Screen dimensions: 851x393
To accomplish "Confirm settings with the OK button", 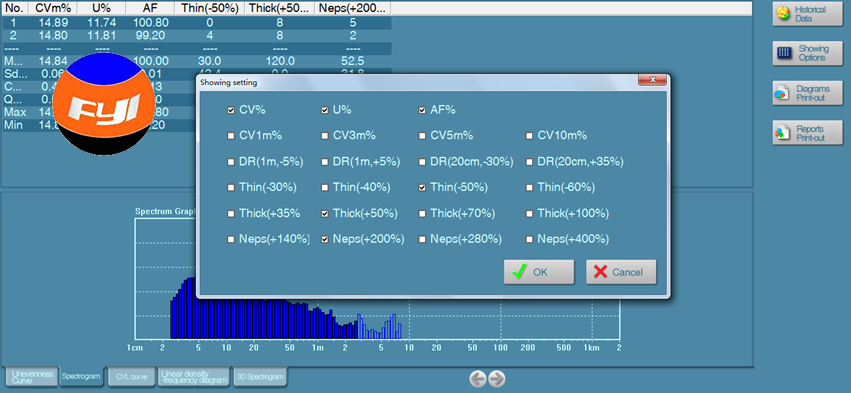I will (539, 272).
